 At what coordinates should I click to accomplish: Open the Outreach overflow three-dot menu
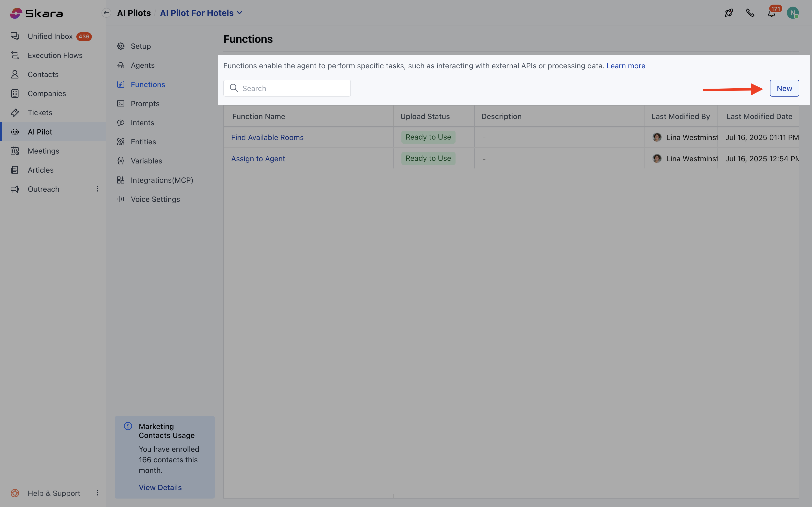coord(97,189)
